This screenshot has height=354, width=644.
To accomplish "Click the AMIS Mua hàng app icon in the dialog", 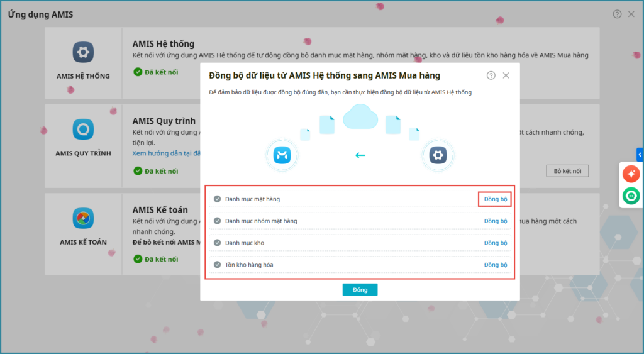I will tap(282, 155).
